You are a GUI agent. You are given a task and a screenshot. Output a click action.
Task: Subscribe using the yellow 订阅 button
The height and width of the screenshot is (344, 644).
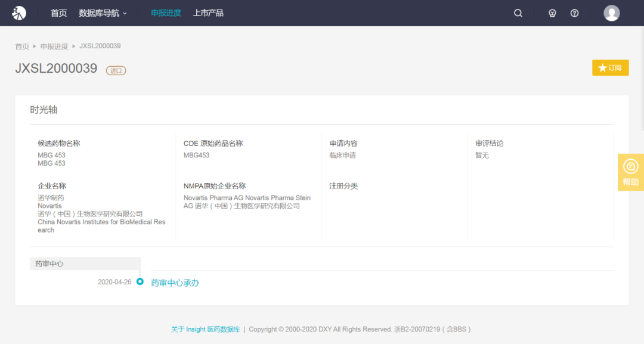[611, 68]
